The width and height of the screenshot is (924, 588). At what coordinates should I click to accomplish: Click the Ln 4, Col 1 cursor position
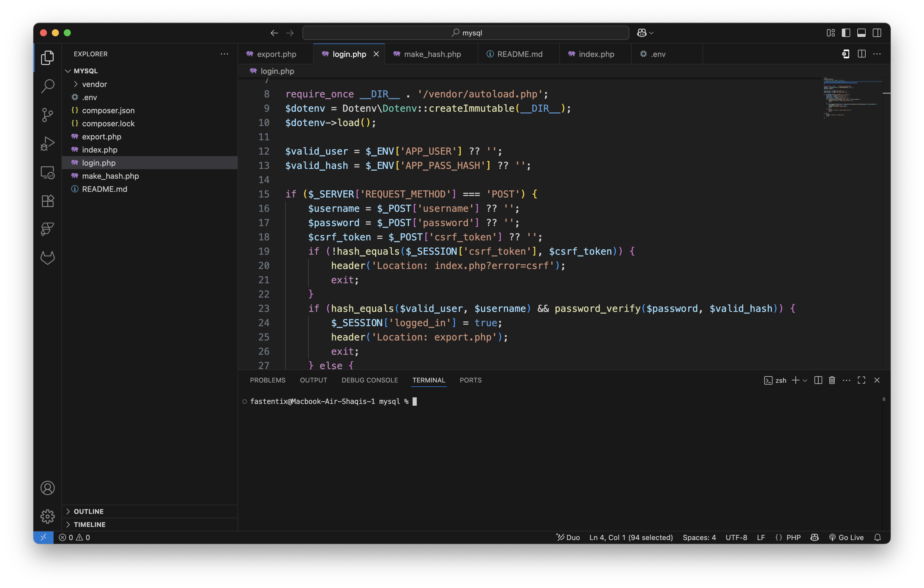point(631,537)
